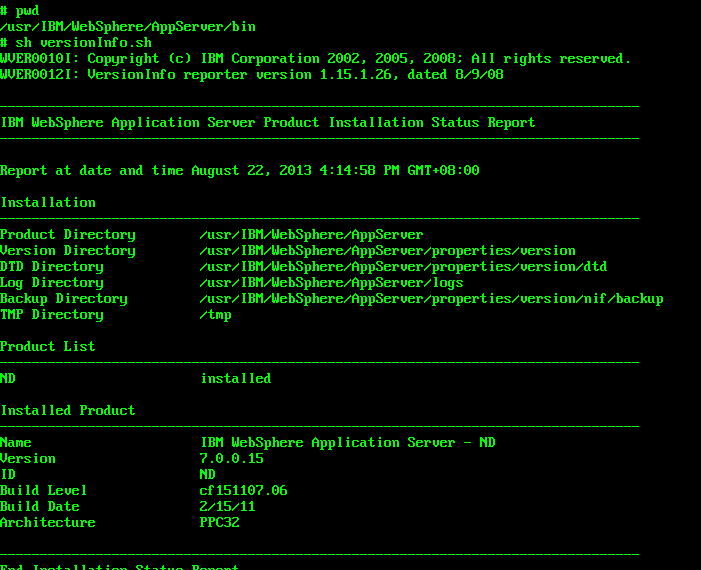Select Product Directory value '/usr/IBM/WebSphere/AppServer'
Image resolution: width=701 pixels, height=570 pixels.
[311, 235]
